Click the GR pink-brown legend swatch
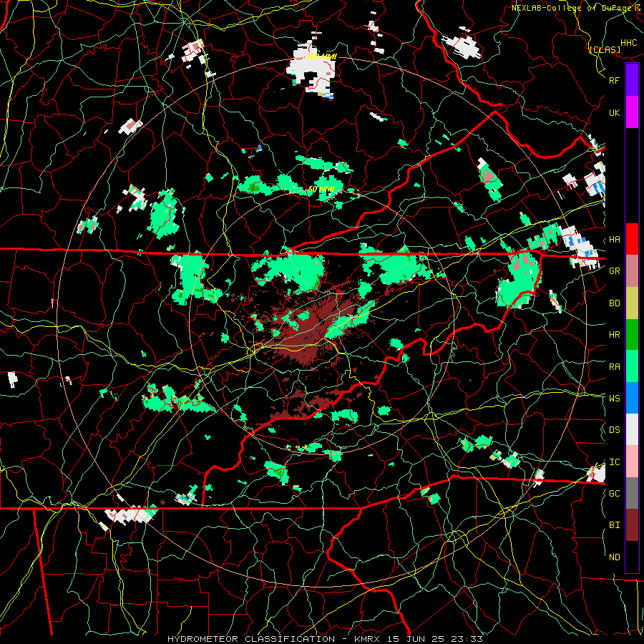644x644 pixels. tap(632, 270)
